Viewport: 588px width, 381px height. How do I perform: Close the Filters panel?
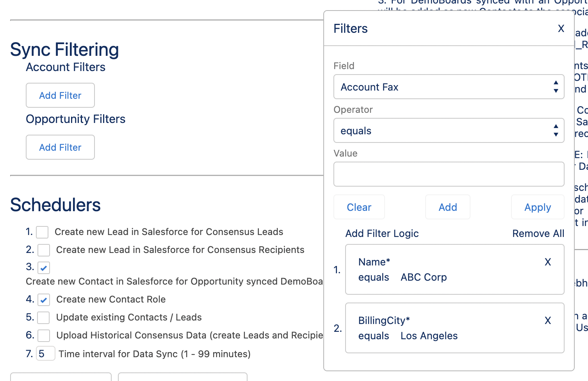tap(561, 28)
